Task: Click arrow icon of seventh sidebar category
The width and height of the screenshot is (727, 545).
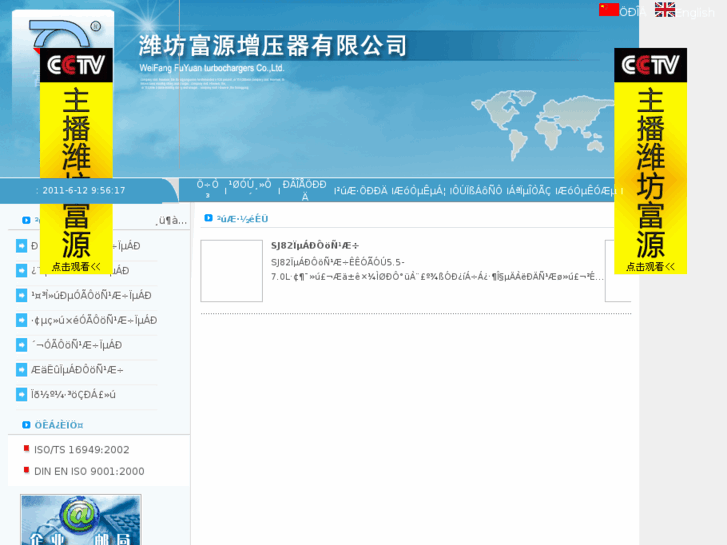Action: tap(21, 394)
